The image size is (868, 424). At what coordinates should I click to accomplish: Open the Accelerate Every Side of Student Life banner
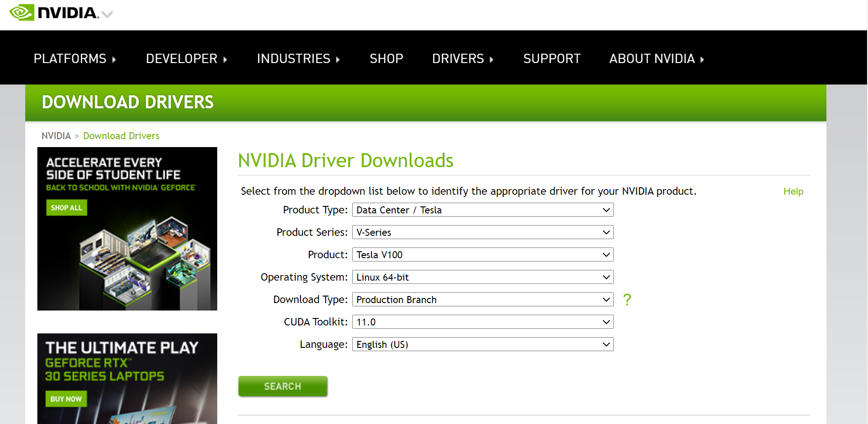tap(127, 229)
